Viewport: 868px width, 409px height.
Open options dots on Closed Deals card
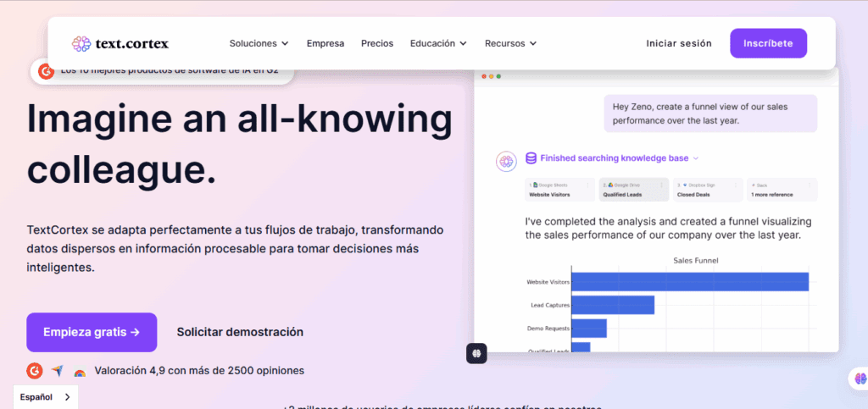pos(736,185)
